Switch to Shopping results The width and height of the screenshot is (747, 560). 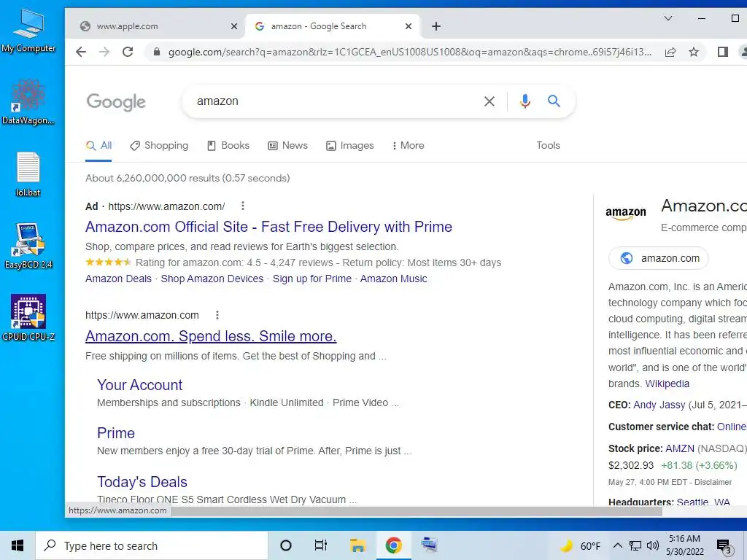pyautogui.click(x=159, y=145)
